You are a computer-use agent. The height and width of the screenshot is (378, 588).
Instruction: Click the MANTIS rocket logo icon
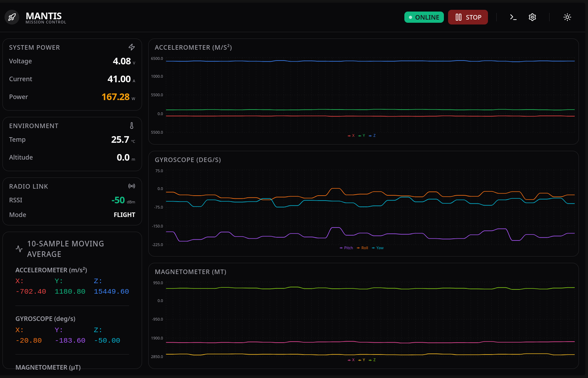click(x=12, y=17)
